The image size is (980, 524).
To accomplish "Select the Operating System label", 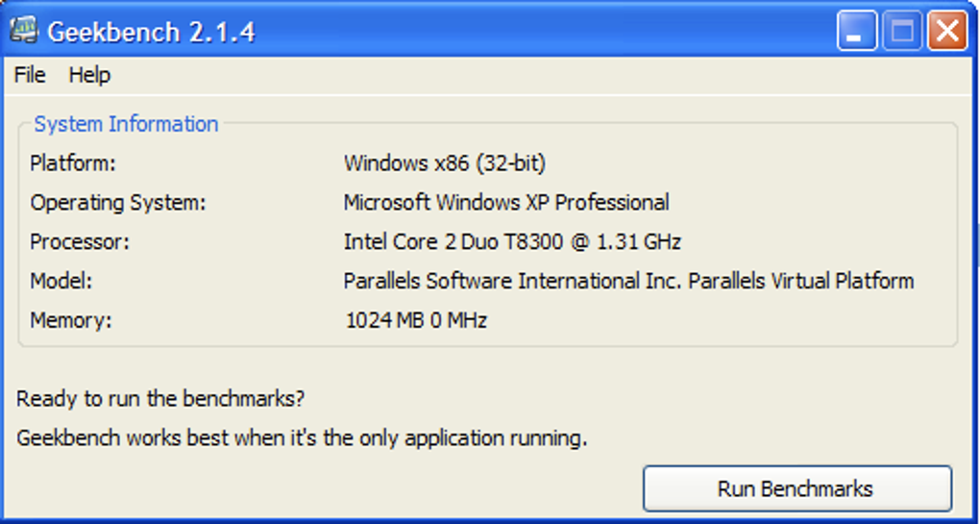I will (118, 203).
